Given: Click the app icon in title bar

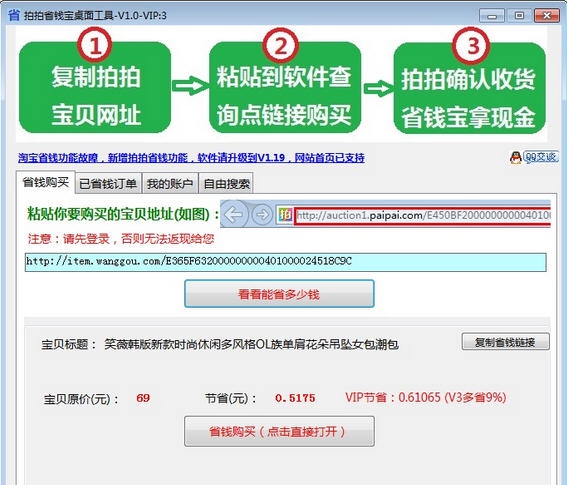Looking at the screenshot, I should [14, 16].
